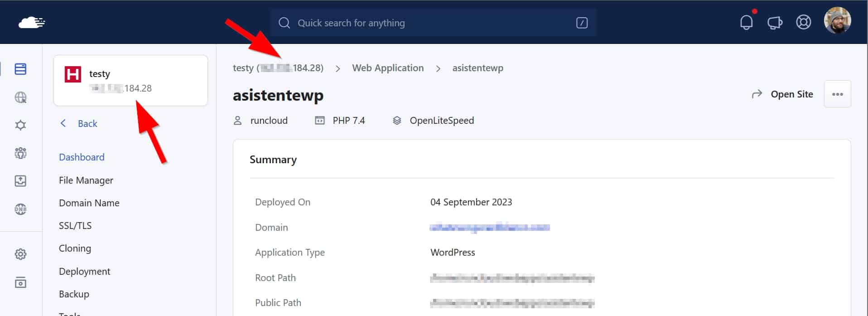
Task: Open the three-dots more options menu
Action: (837, 94)
